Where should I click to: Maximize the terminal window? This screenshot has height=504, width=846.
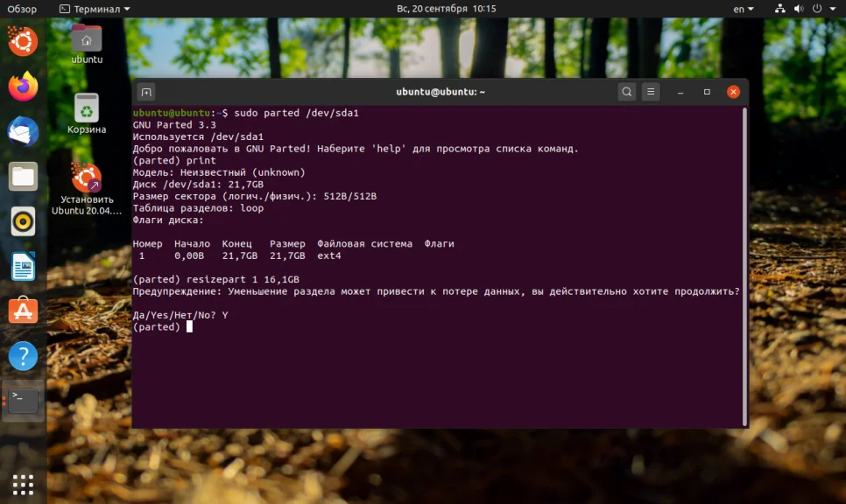coord(707,92)
